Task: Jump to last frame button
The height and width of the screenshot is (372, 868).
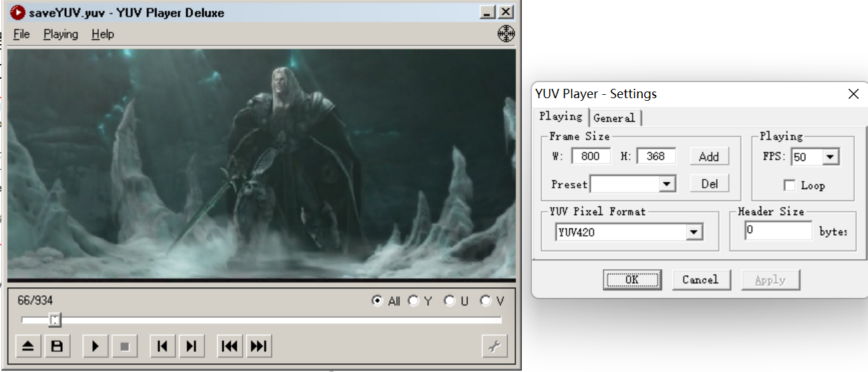Action: (259, 346)
